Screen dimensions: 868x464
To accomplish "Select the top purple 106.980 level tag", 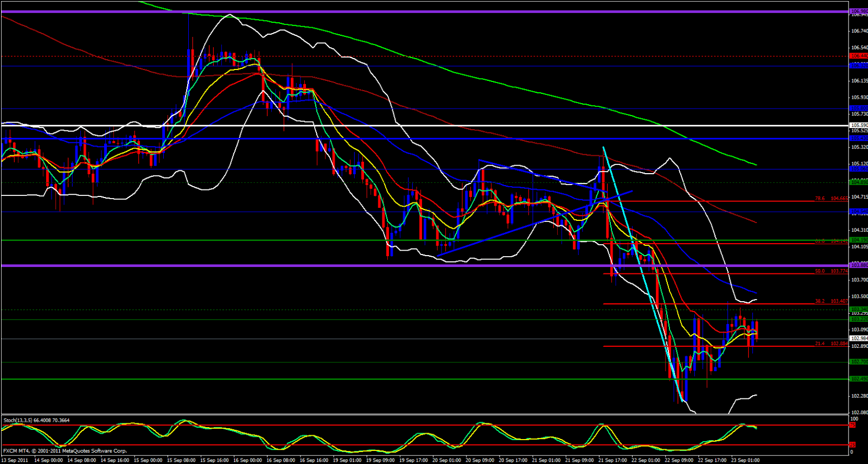I will click(859, 11).
